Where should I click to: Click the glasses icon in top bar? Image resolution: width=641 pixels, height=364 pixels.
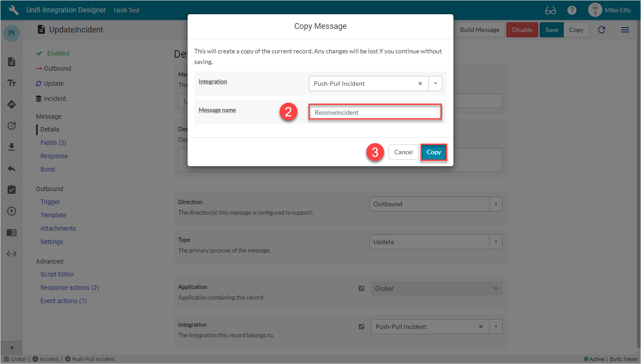(550, 10)
